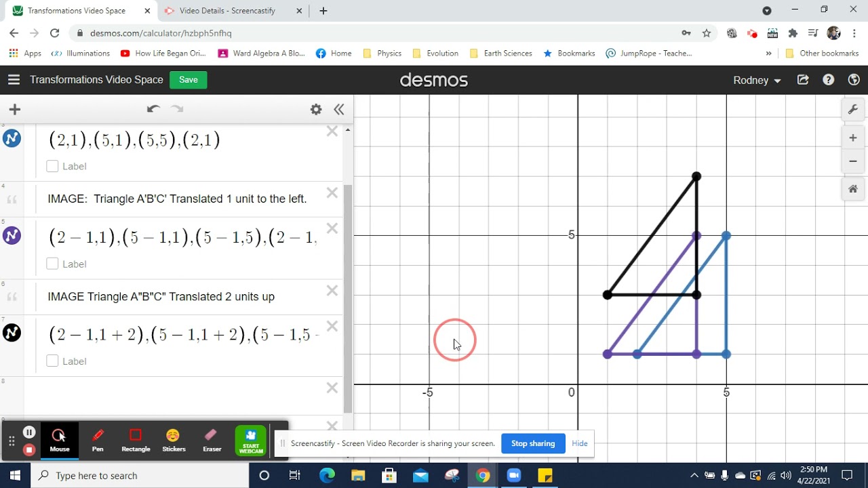This screenshot has width=868, height=488.
Task: Toggle visibility of the purple triangle expression
Action: tap(12, 235)
